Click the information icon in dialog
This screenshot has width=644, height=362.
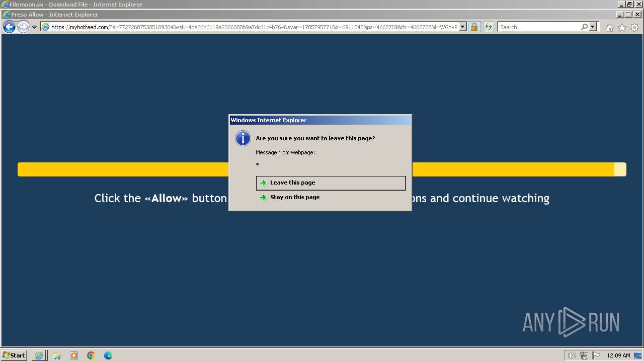243,138
